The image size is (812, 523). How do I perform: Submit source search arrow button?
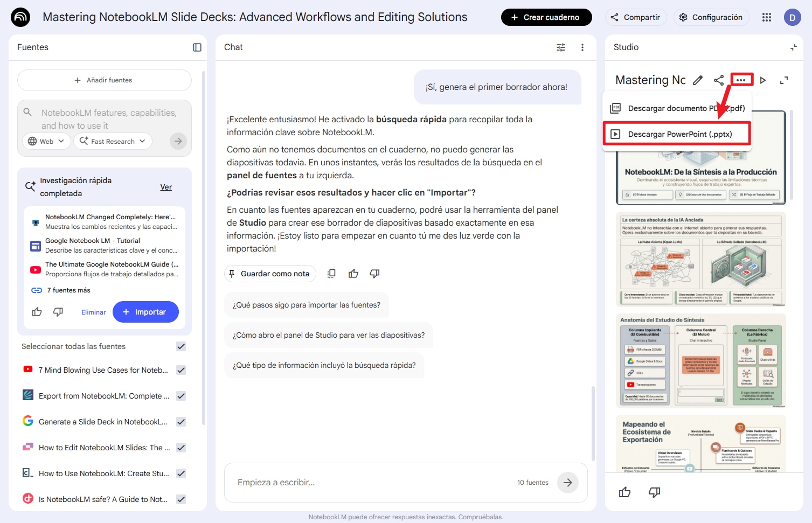pos(178,141)
